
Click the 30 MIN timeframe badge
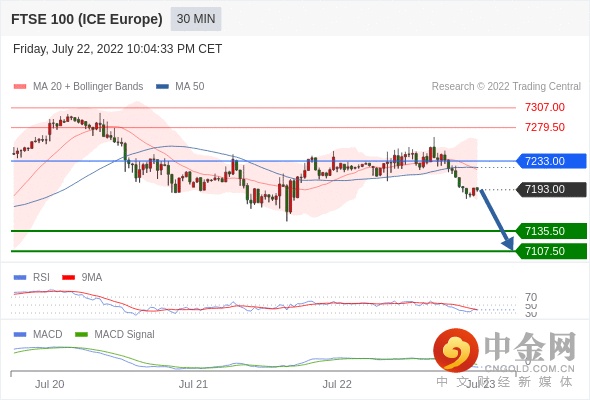[196, 19]
